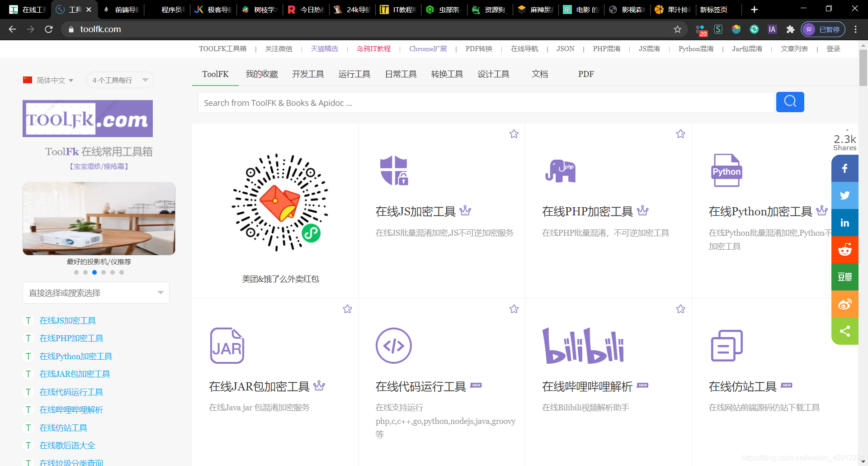Select the 开发工具 tab
This screenshot has width=868, height=466.
tap(308, 74)
